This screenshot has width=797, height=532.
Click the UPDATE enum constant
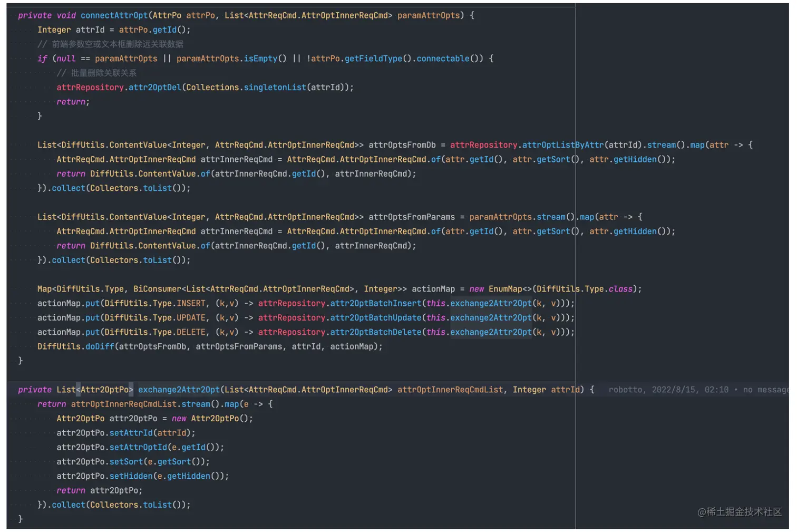point(191,318)
